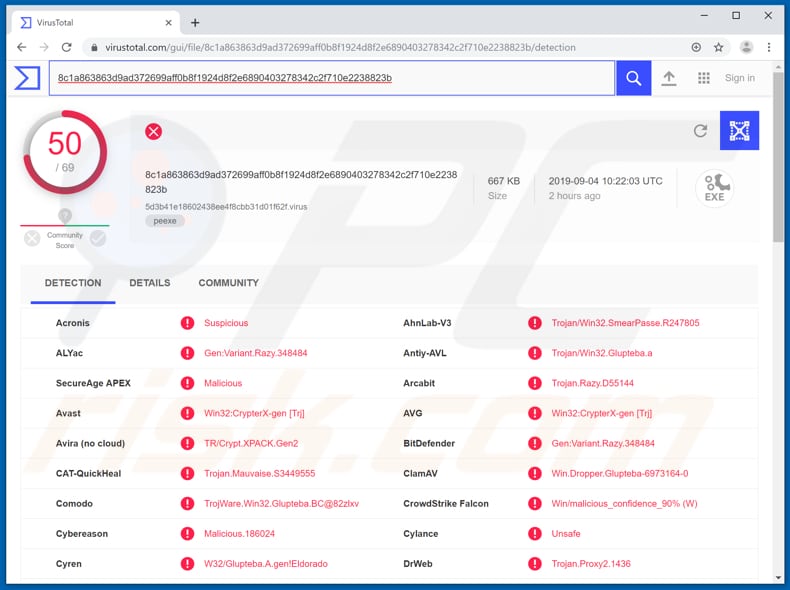Click the ALYac Gen:Variant.Razy.348484 result

point(255,353)
